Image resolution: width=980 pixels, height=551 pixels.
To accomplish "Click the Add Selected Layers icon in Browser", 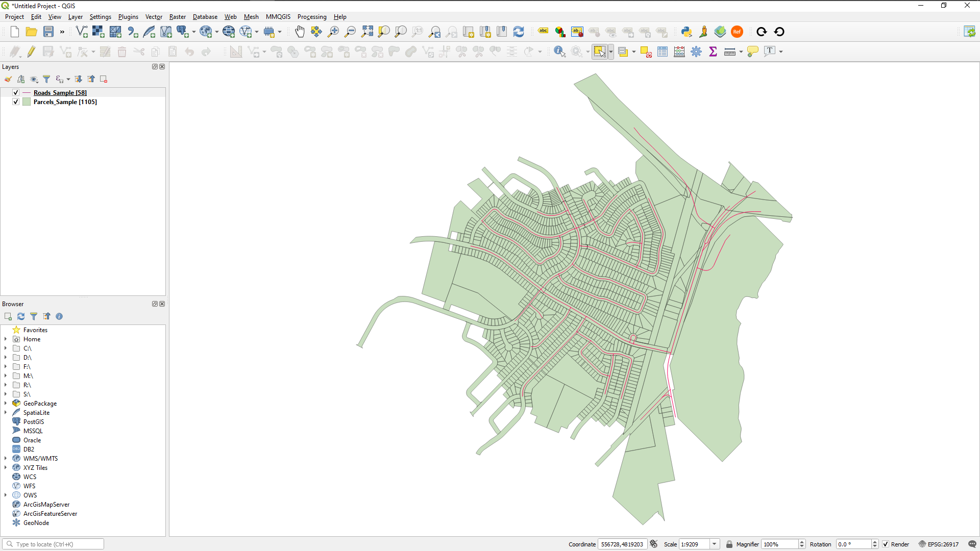I will tap(8, 316).
